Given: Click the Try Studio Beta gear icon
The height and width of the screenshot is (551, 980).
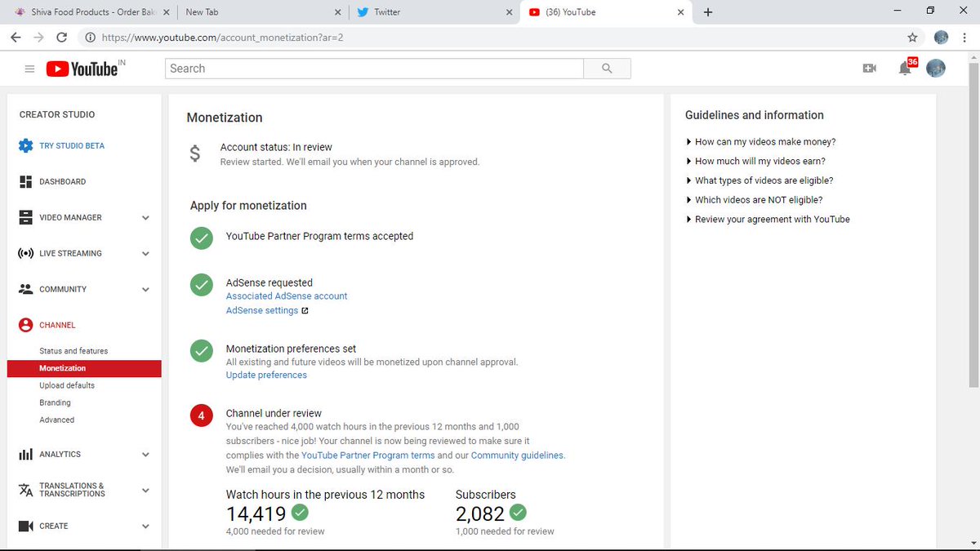Looking at the screenshot, I should [25, 146].
